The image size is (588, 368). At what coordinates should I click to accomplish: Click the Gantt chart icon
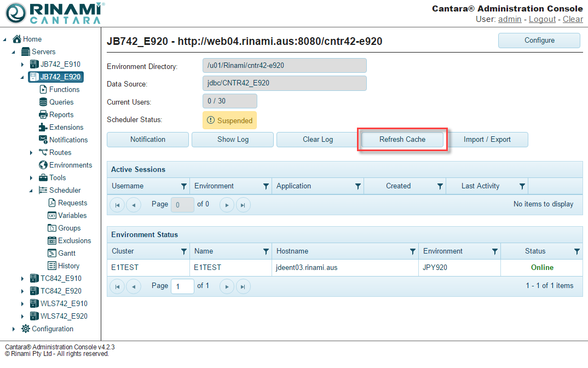(52, 253)
